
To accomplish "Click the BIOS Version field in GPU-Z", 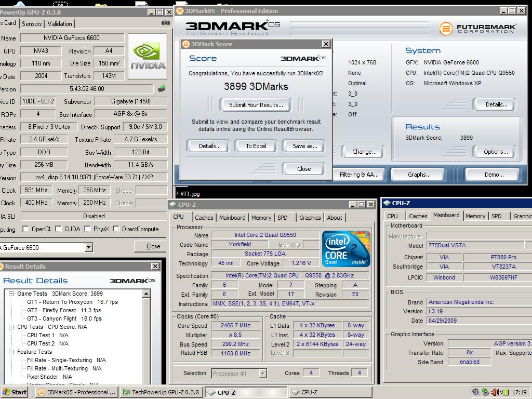I will pyautogui.click(x=87, y=89).
